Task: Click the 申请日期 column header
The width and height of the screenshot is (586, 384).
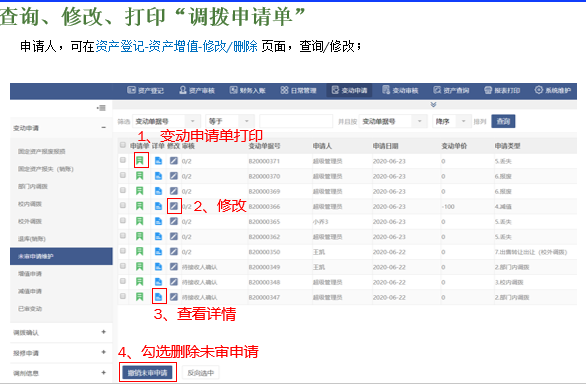Action: [385, 146]
